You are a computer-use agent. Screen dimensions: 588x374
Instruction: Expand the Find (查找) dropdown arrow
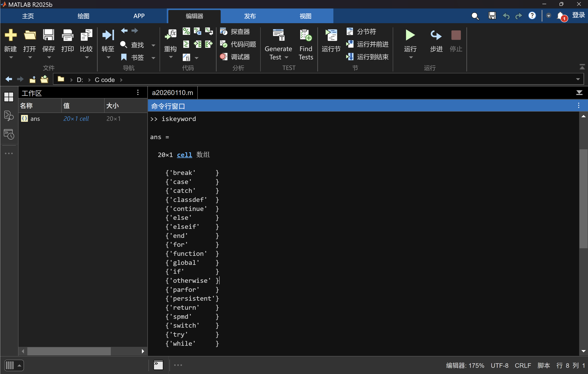click(x=153, y=45)
